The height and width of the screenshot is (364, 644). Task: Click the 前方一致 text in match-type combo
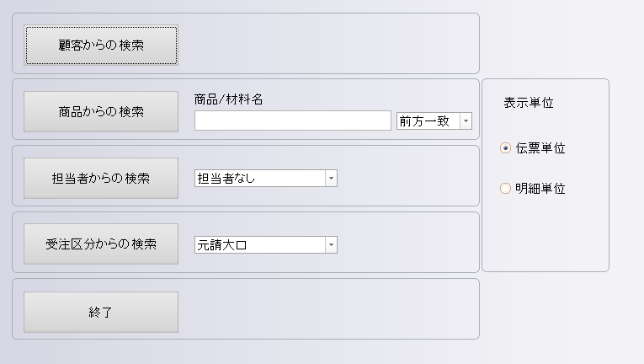[427, 121]
